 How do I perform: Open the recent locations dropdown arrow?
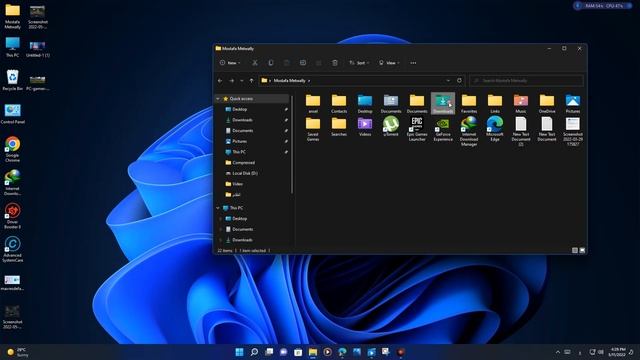(242, 81)
